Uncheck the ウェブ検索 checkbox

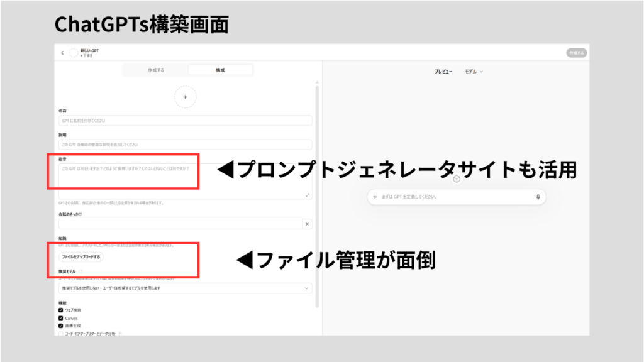click(61, 310)
